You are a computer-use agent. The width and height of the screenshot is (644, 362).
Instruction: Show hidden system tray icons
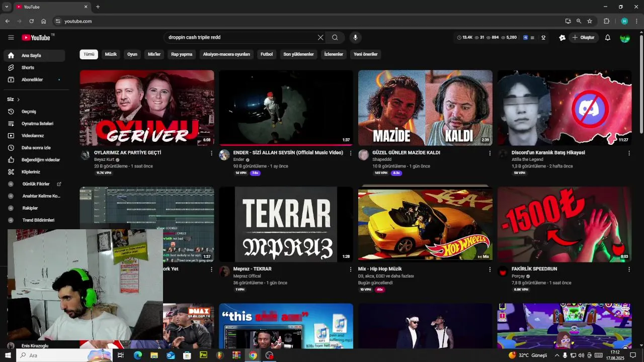(x=556, y=355)
